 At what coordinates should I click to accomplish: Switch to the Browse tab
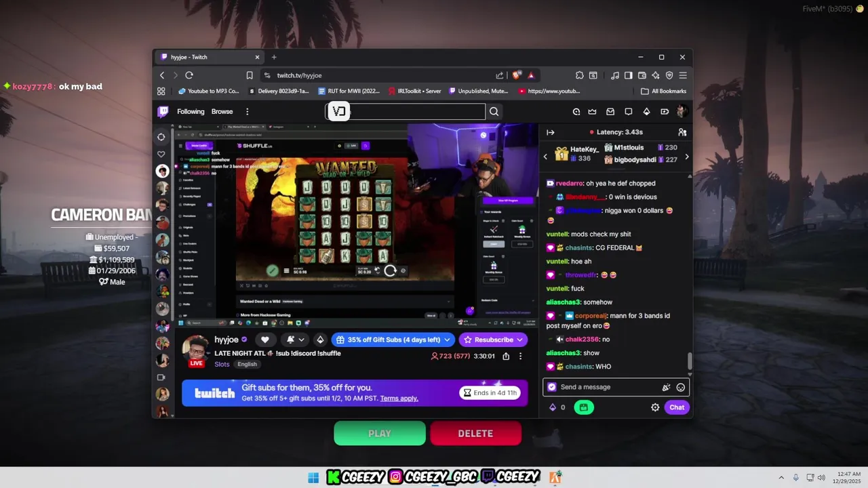pos(222,112)
